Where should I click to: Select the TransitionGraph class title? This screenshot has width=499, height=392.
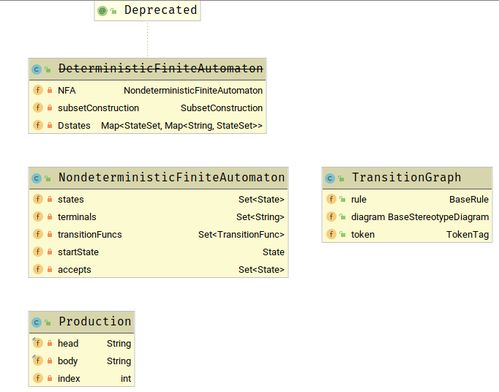click(407, 178)
